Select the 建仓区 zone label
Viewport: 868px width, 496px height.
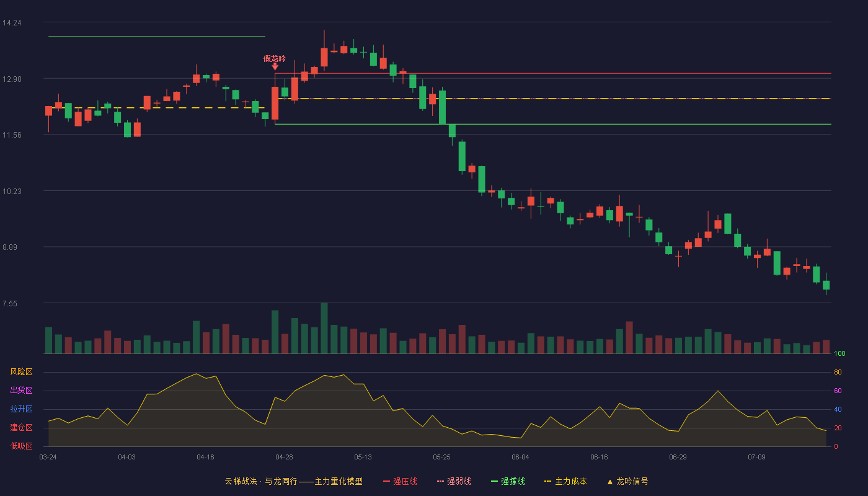point(21,428)
